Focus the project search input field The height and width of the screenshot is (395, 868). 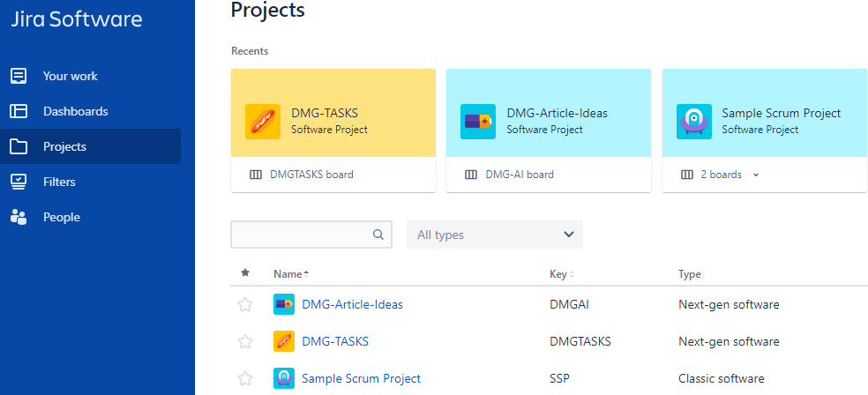pos(311,235)
